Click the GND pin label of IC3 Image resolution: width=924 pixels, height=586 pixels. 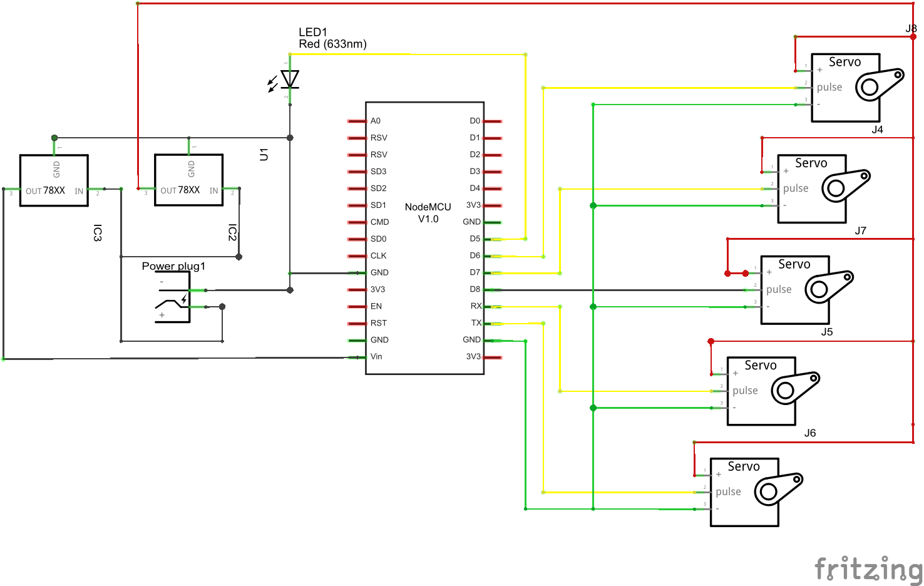pyautogui.click(x=56, y=169)
